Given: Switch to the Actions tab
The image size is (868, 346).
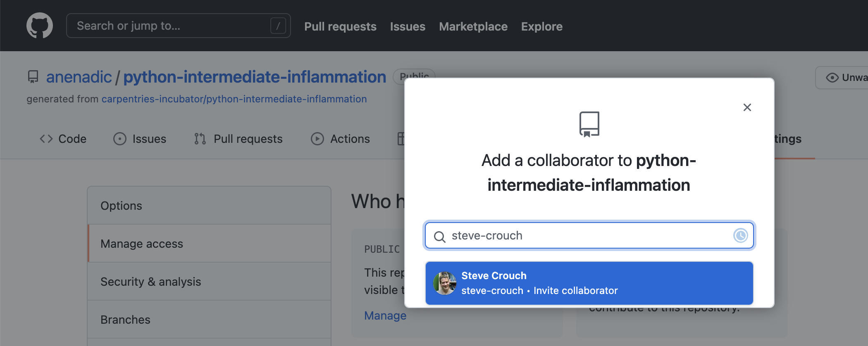Looking at the screenshot, I should coord(340,139).
